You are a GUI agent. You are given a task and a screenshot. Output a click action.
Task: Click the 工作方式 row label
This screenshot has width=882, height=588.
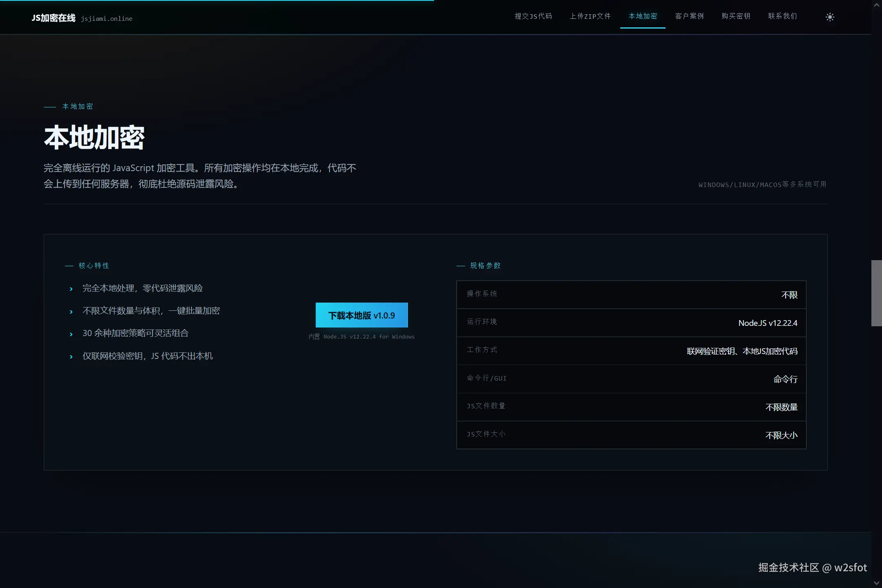click(482, 350)
